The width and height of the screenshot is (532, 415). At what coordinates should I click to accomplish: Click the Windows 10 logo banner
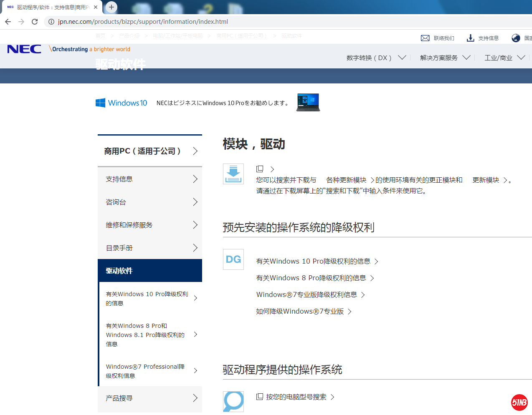click(x=122, y=103)
